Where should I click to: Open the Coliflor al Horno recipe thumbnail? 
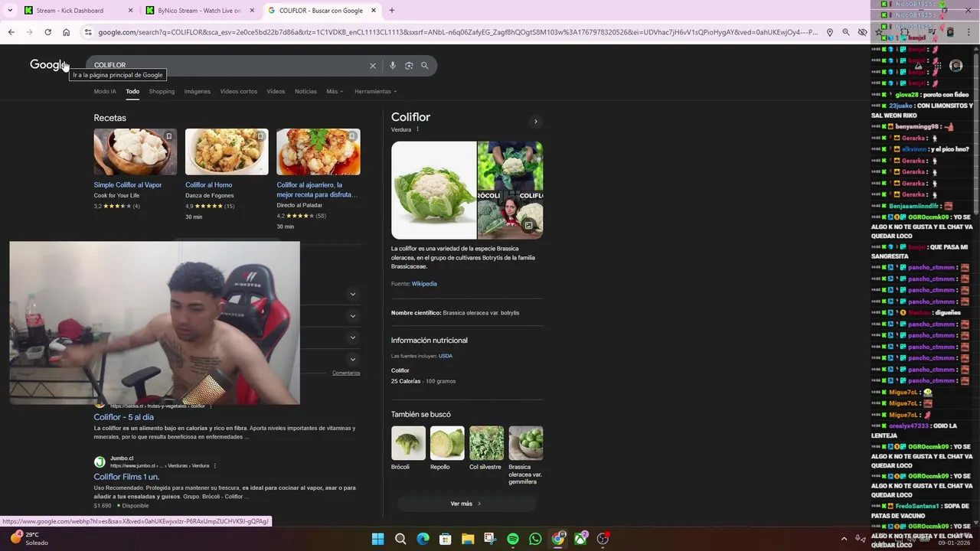(227, 152)
